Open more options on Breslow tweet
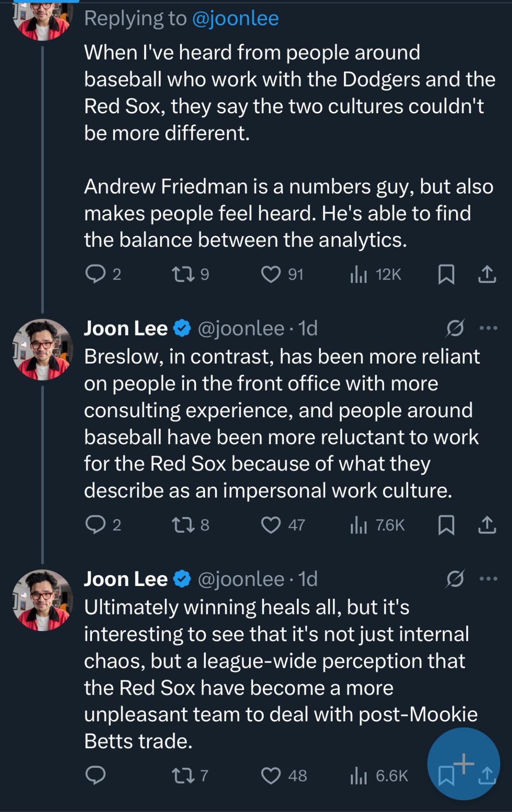 (489, 328)
